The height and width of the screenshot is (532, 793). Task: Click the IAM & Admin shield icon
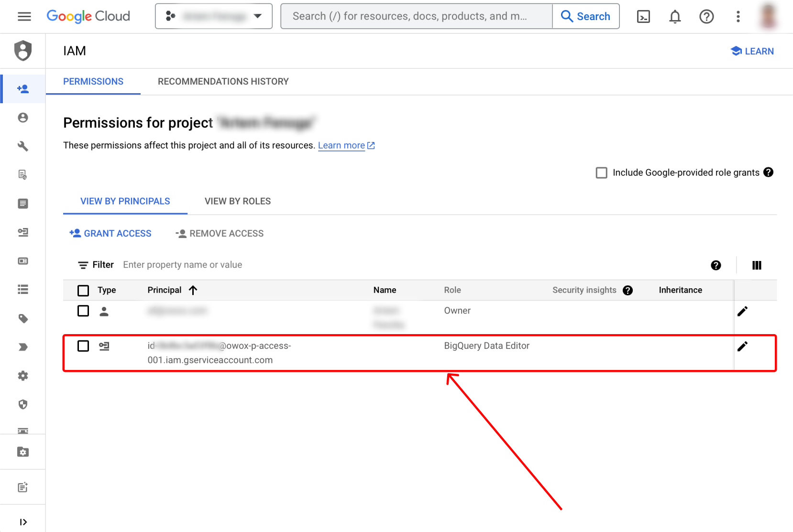click(23, 51)
